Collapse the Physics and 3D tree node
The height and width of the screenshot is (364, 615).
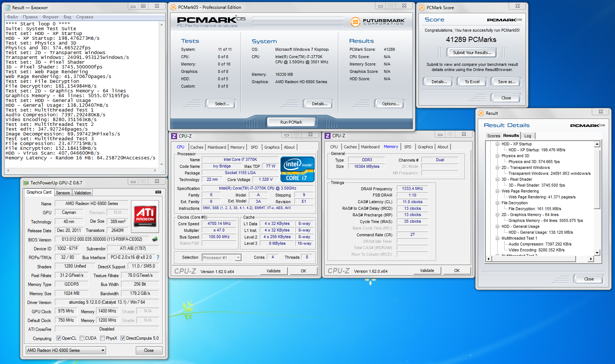(x=497, y=156)
